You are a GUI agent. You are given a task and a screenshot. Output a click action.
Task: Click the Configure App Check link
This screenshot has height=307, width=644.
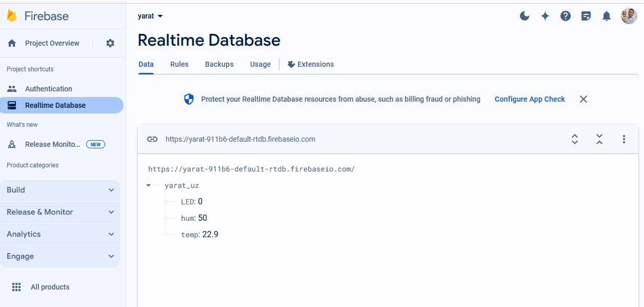tap(530, 99)
